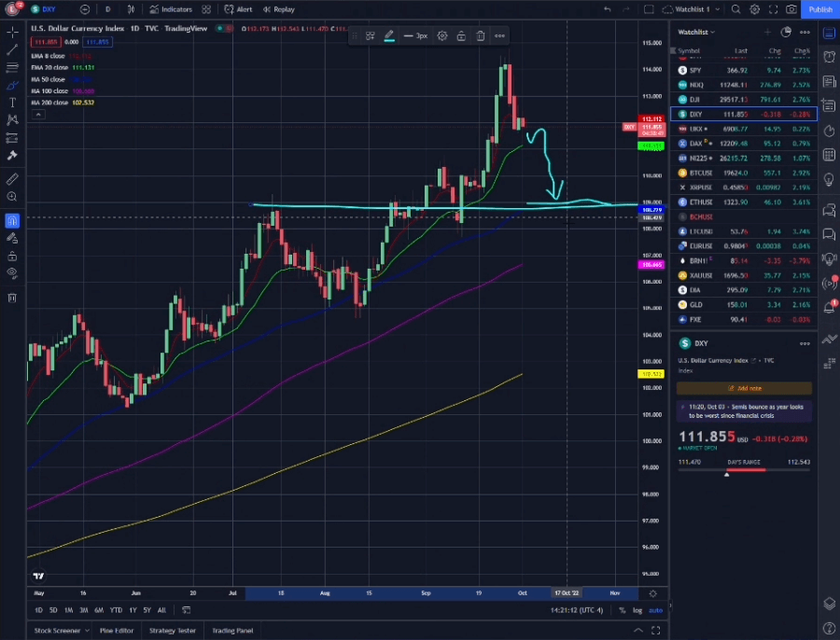Open watchlist advanced view pie icon

pos(786,32)
